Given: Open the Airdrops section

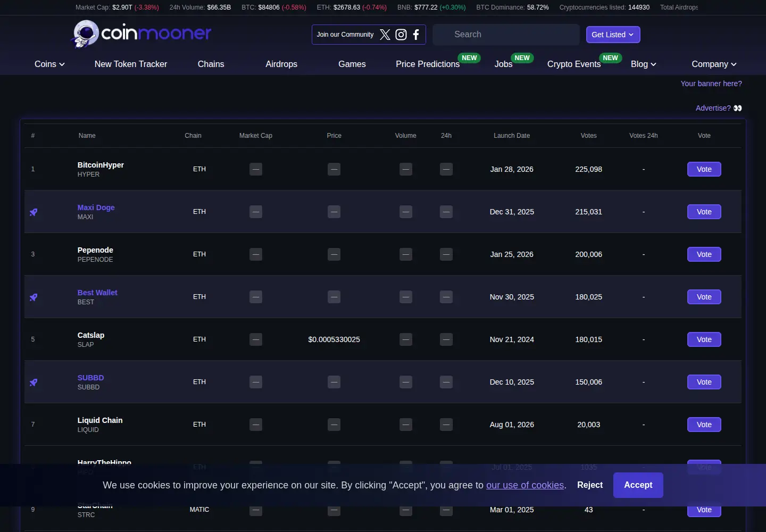Looking at the screenshot, I should point(281,64).
